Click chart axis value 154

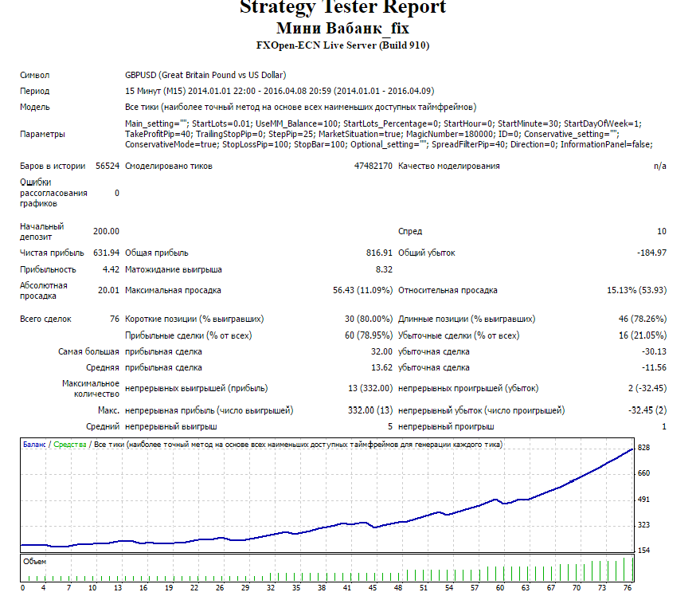coord(643,551)
